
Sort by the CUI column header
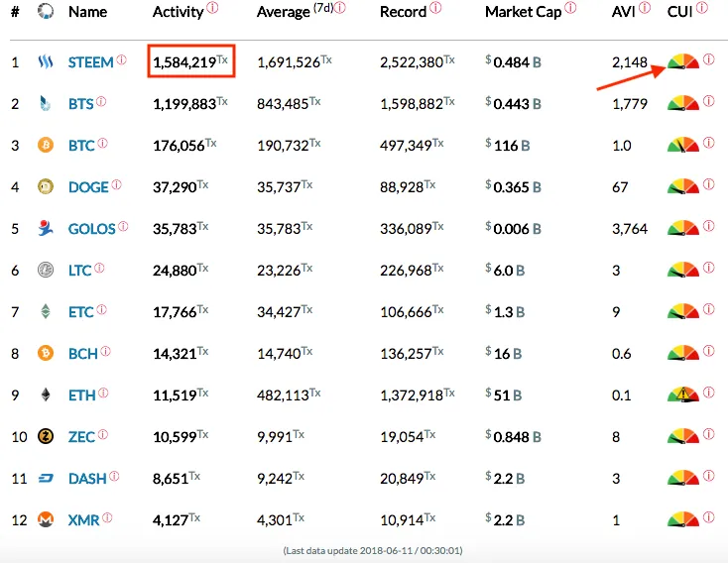[679, 12]
